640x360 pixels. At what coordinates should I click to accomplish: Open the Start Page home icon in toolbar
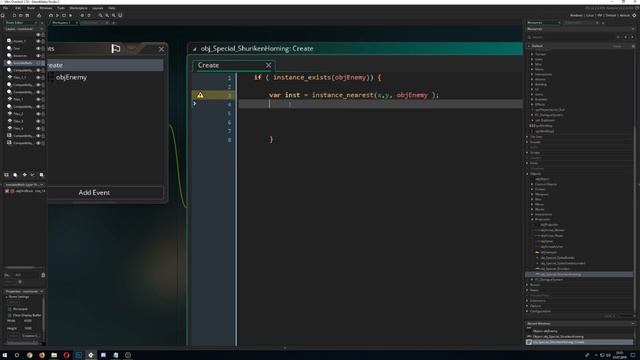3,16
